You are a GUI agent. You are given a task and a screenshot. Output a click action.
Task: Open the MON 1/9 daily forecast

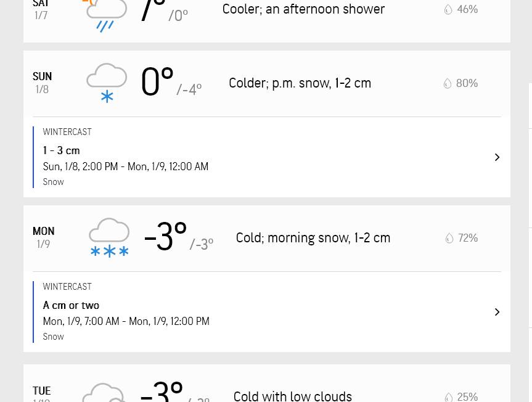click(267, 238)
